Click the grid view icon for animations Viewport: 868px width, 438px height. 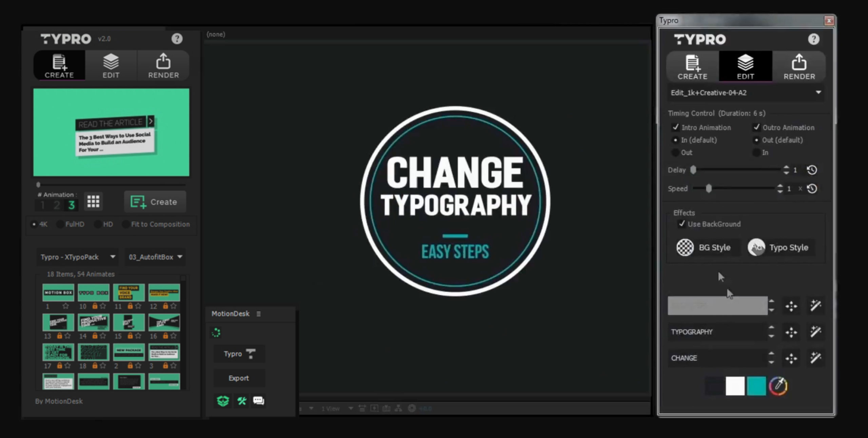[93, 202]
